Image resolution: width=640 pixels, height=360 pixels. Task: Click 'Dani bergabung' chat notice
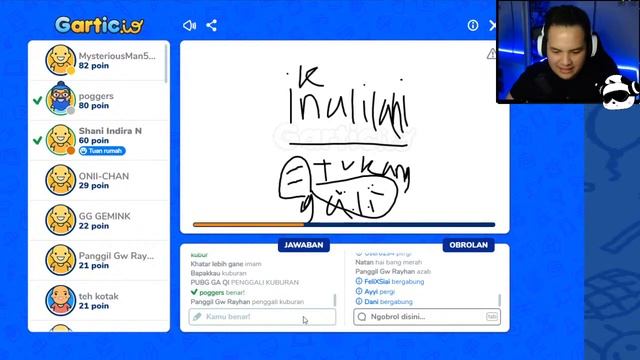click(384, 302)
